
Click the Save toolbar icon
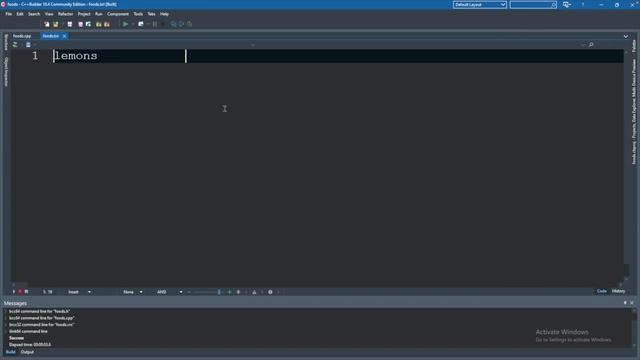(70, 24)
